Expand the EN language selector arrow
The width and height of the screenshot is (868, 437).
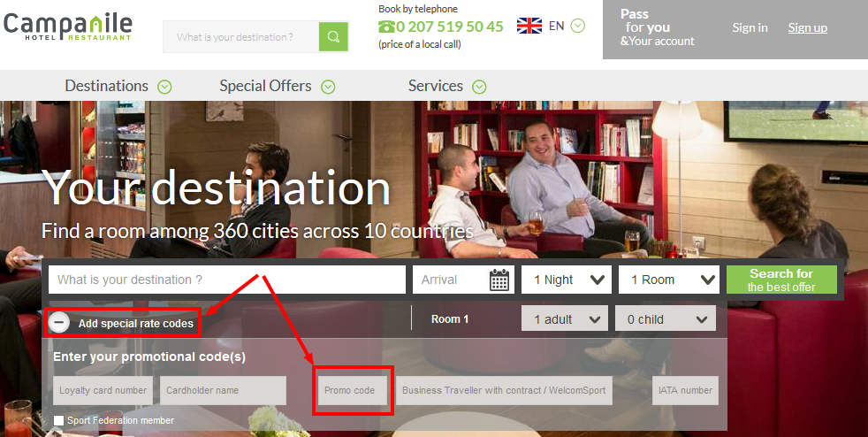point(578,26)
